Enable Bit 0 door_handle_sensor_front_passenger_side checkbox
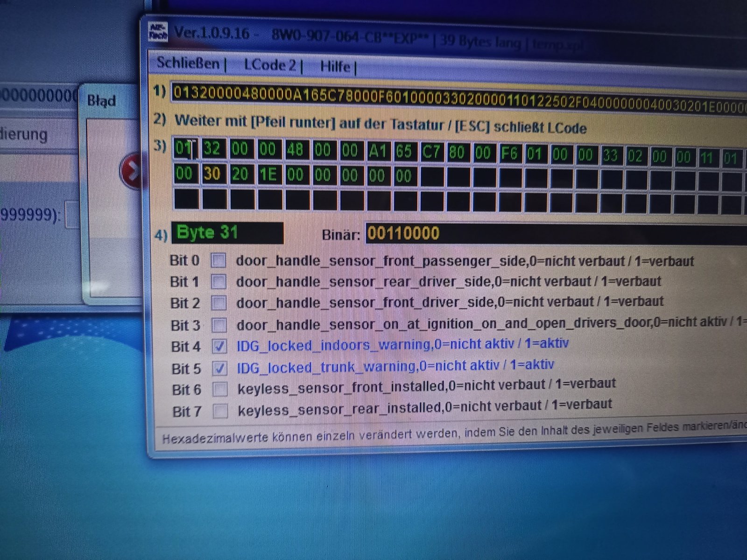 pos(218,260)
